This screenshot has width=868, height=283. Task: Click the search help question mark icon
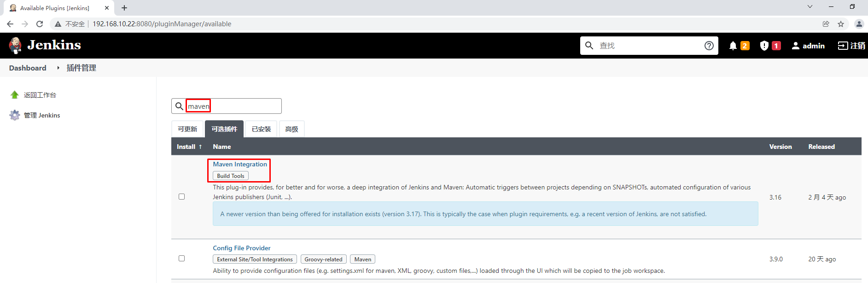[x=709, y=46]
